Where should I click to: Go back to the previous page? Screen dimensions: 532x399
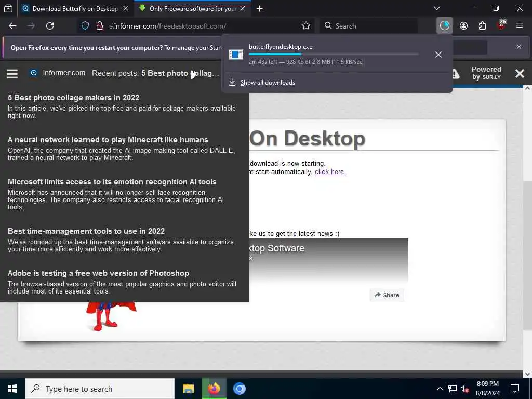[12, 26]
